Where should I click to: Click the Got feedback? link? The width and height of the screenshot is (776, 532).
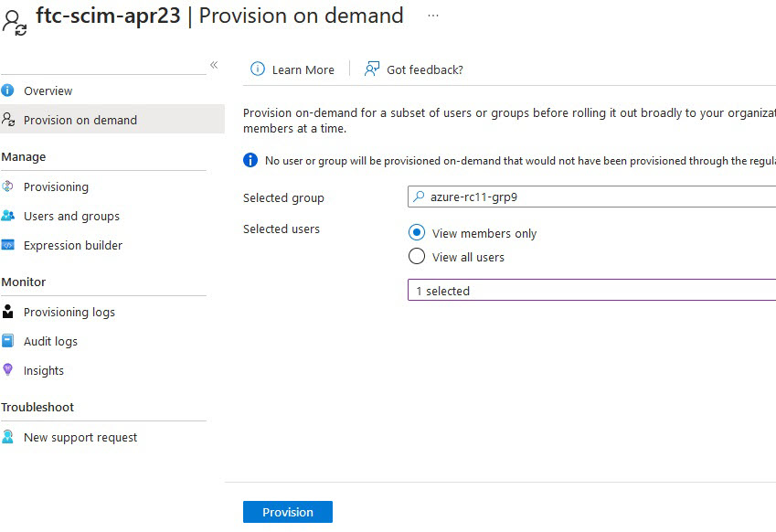click(424, 69)
